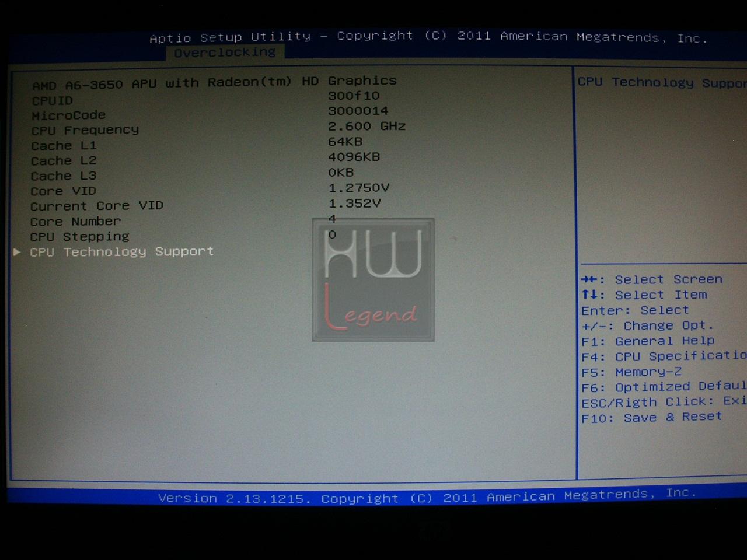Image resolution: width=747 pixels, height=560 pixels.
Task: Click the arrow beside CPU Technology Support
Action: 17,252
